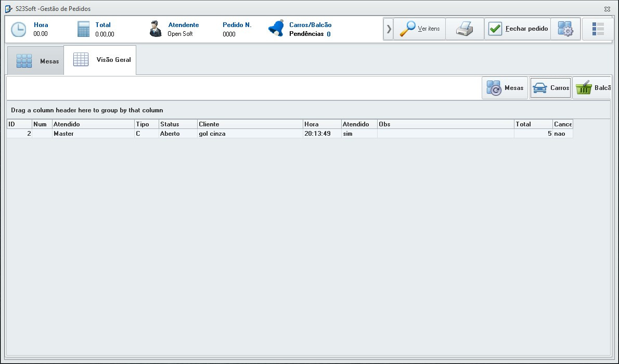The width and height of the screenshot is (619, 364).
Task: Sort by the Cliente column header
Action: [250, 124]
